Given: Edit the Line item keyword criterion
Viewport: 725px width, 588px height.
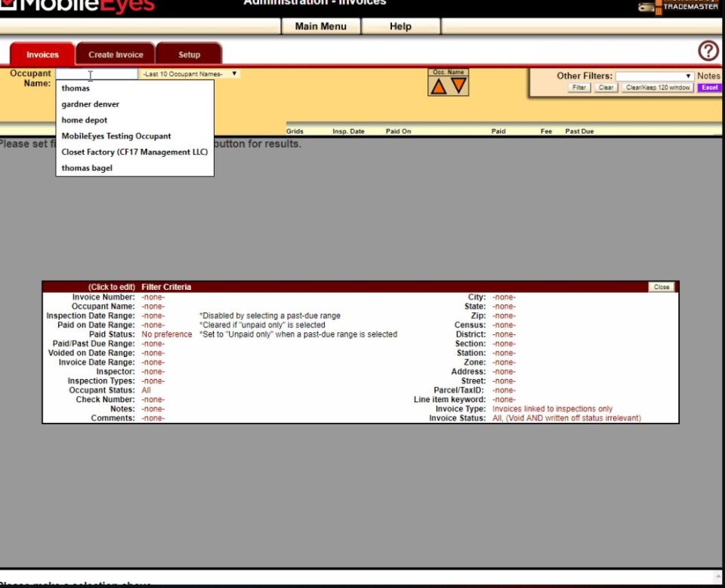Looking at the screenshot, I should 504,399.
